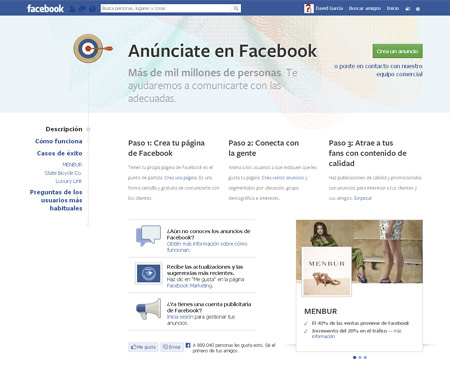Click the Enviar button
450x367 pixels.
(x=172, y=347)
